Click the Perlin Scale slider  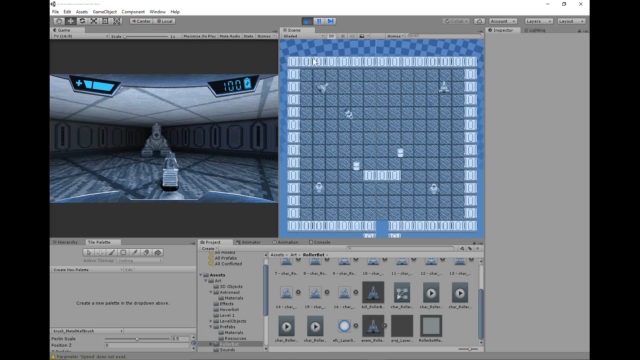(137, 339)
